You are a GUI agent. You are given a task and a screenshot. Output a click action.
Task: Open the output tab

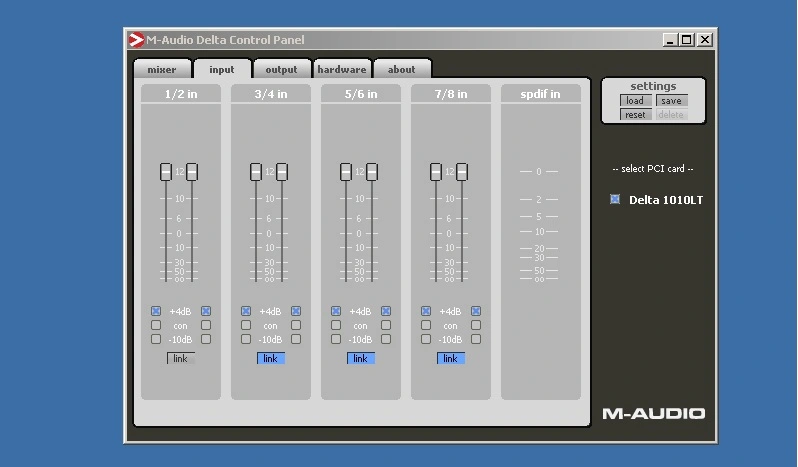click(281, 69)
